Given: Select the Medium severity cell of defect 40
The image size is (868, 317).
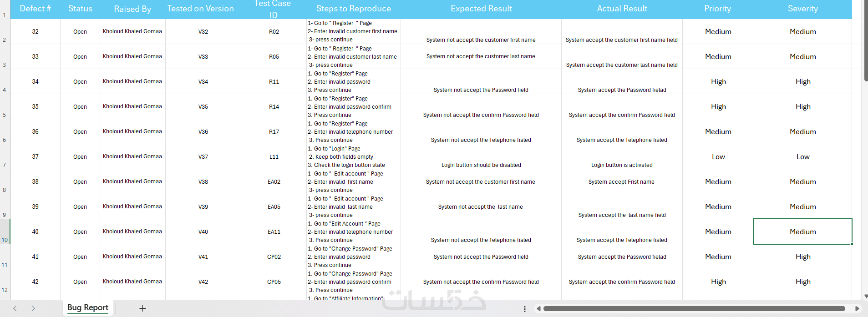Looking at the screenshot, I should 803,231.
